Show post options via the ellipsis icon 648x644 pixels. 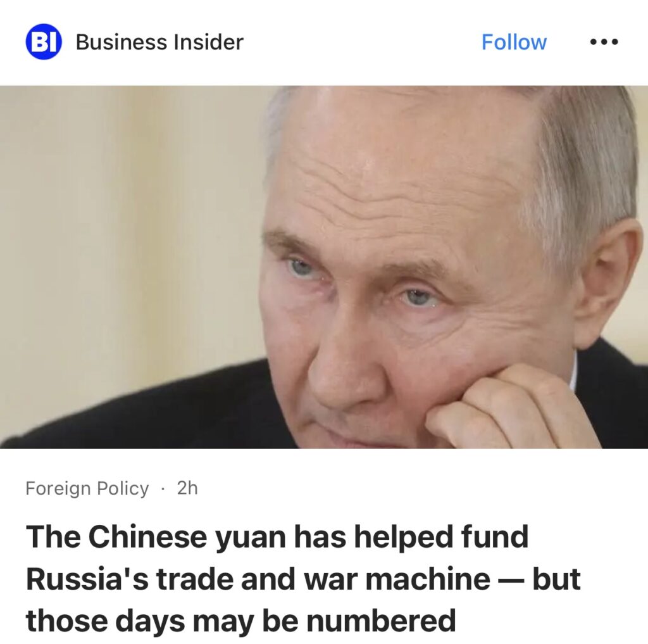coord(604,42)
